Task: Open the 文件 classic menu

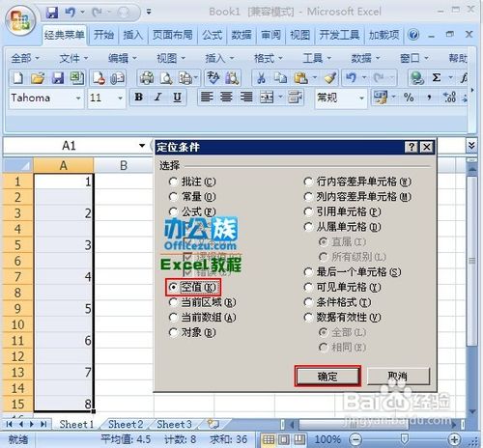Action: (73, 58)
